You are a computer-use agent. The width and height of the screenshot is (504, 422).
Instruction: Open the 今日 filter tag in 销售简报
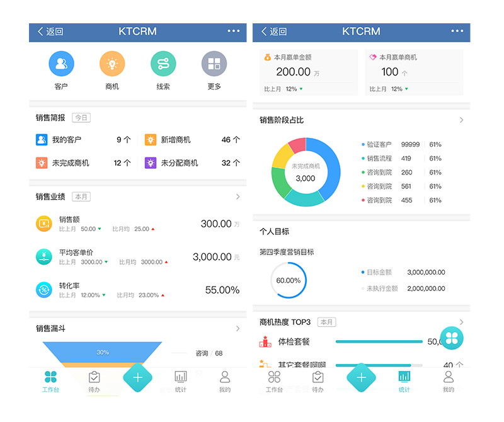click(x=81, y=118)
